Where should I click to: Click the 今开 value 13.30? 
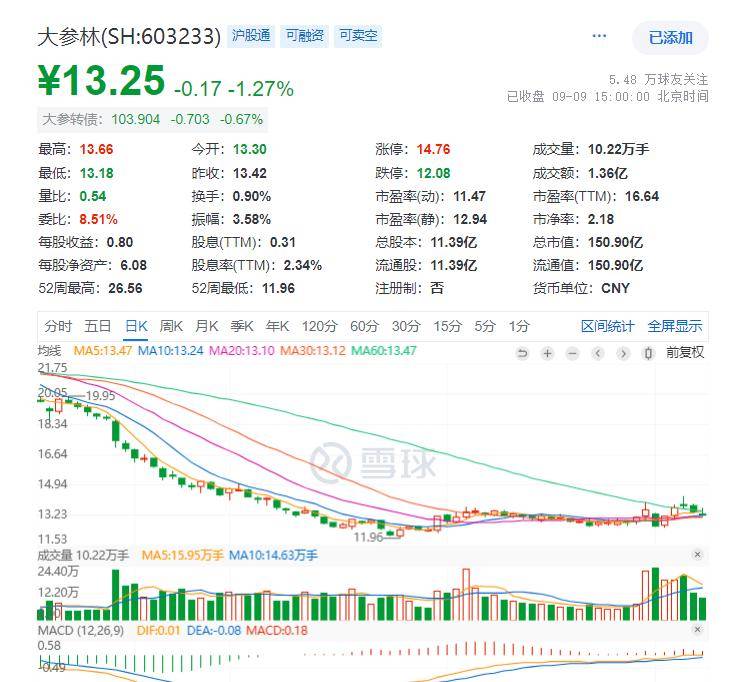pos(250,149)
